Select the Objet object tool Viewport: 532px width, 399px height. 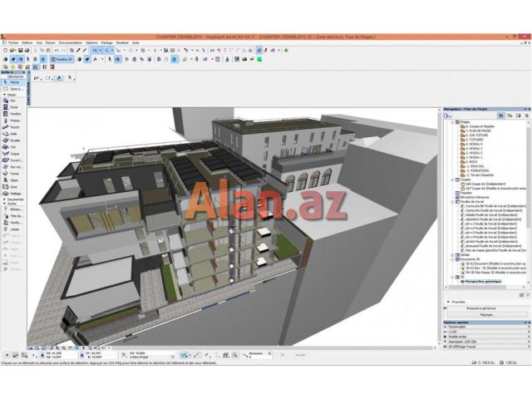[x=13, y=180]
